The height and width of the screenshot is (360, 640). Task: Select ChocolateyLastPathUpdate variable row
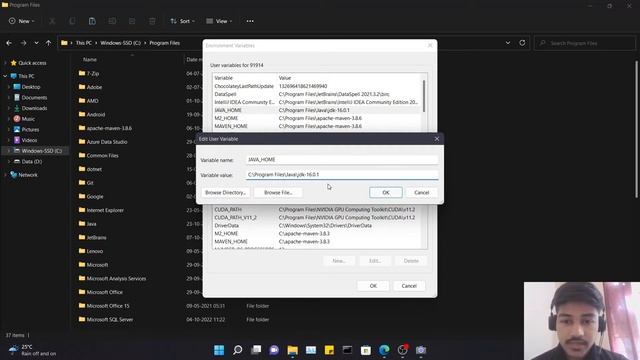point(317,86)
